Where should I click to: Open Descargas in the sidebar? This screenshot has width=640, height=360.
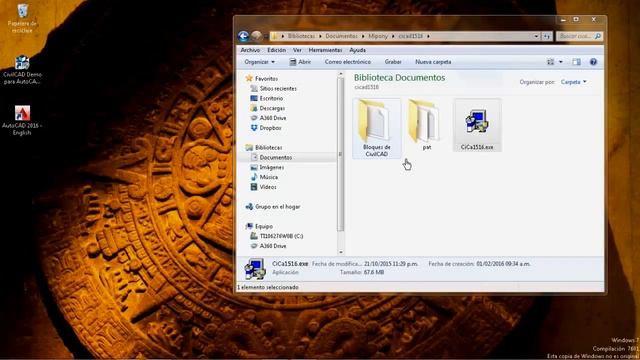267,108
